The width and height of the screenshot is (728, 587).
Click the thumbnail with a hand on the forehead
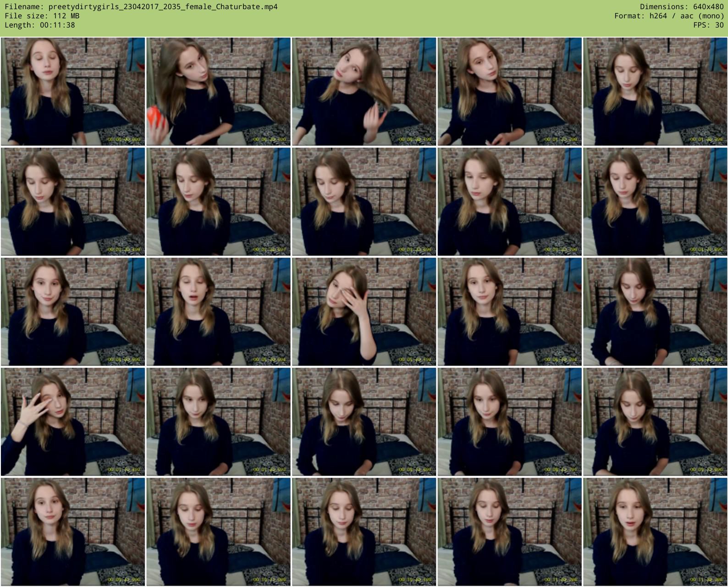(364, 311)
